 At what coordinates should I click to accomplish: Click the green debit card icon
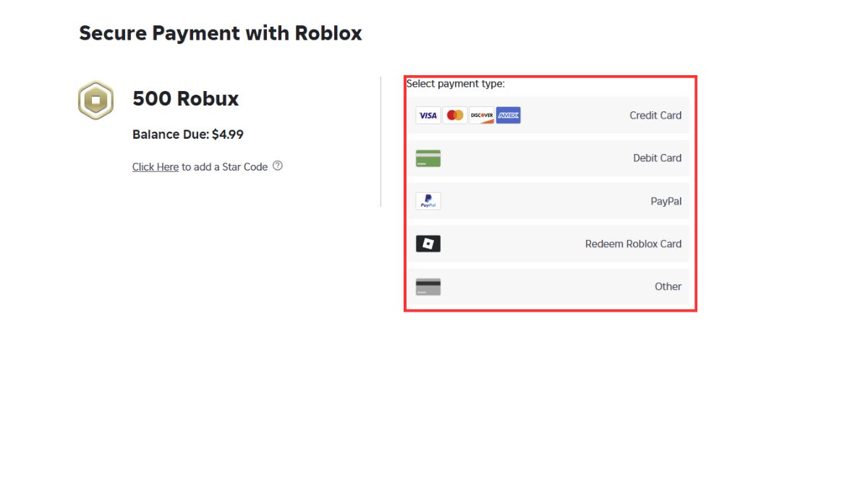pos(428,158)
